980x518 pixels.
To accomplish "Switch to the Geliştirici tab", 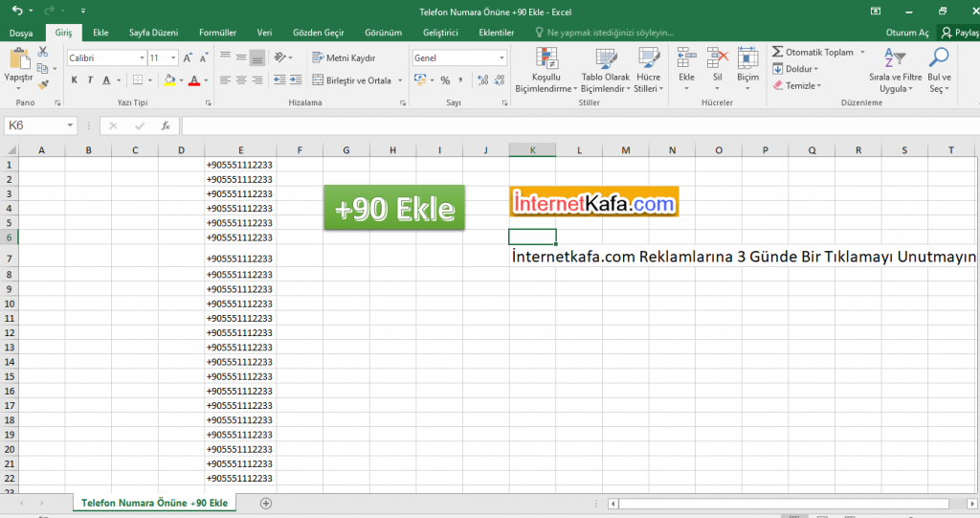I will 440,33.
